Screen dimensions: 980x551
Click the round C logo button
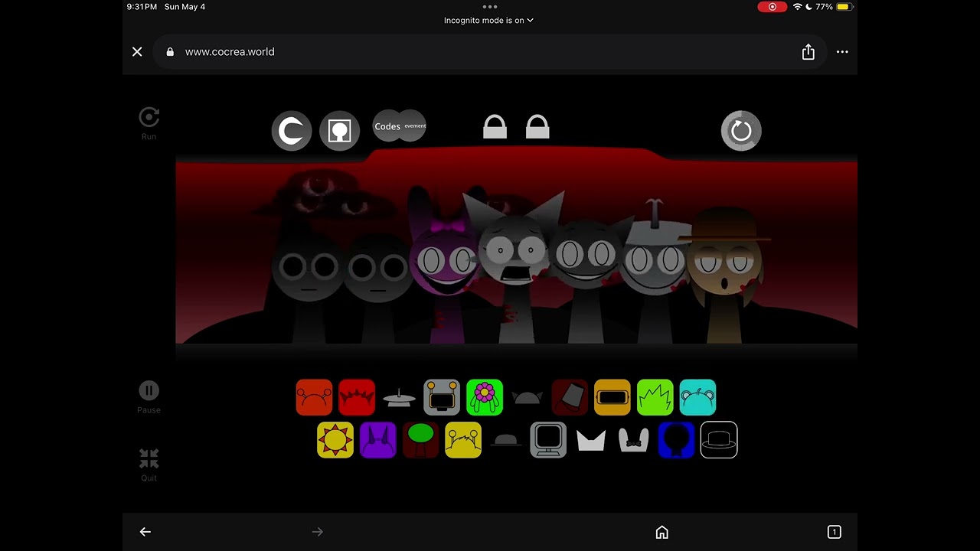[292, 131]
